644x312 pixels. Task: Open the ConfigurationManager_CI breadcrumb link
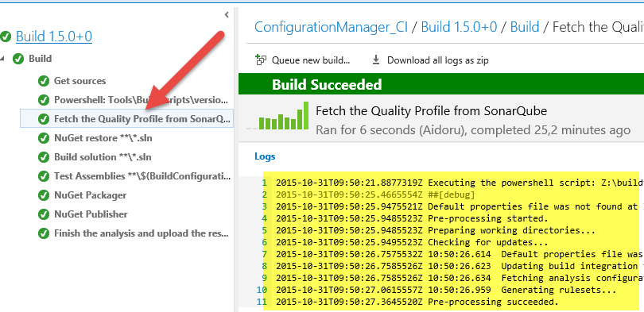[331, 27]
